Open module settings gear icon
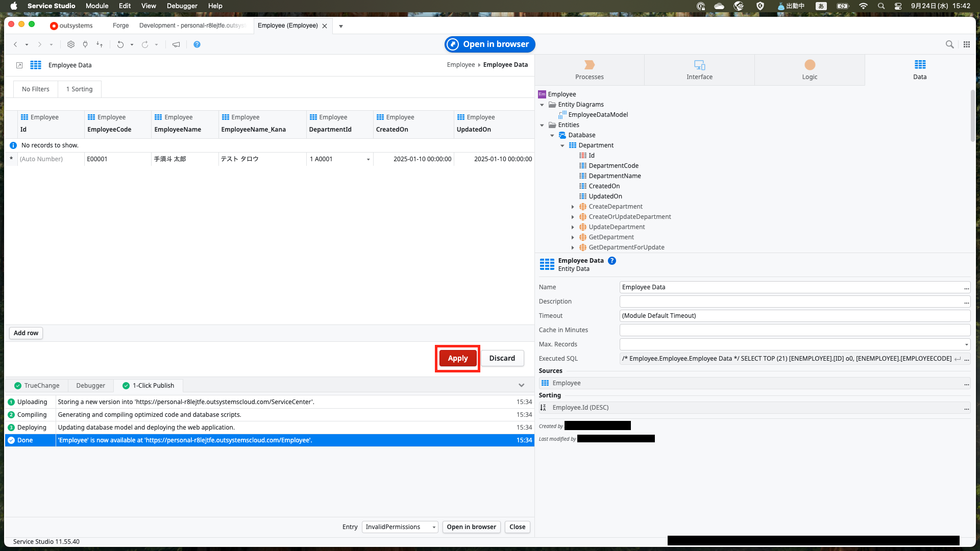Viewport: 980px width, 551px height. [x=71, y=44]
